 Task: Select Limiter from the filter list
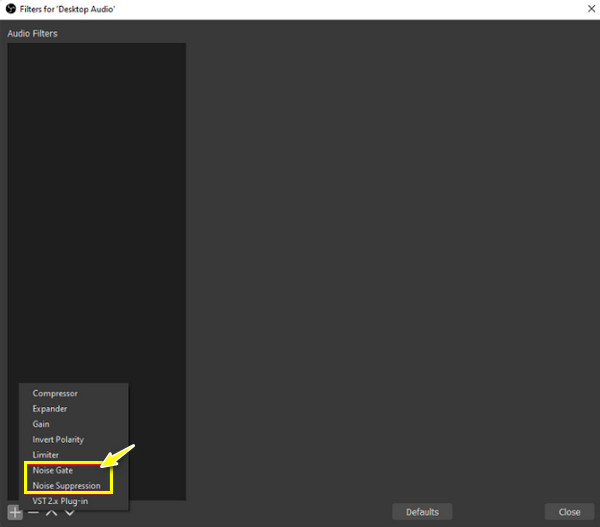46,455
